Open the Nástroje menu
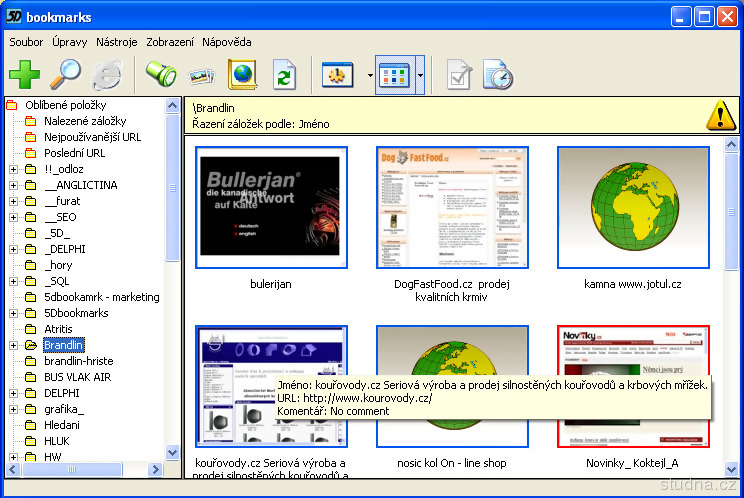 pyautogui.click(x=117, y=42)
